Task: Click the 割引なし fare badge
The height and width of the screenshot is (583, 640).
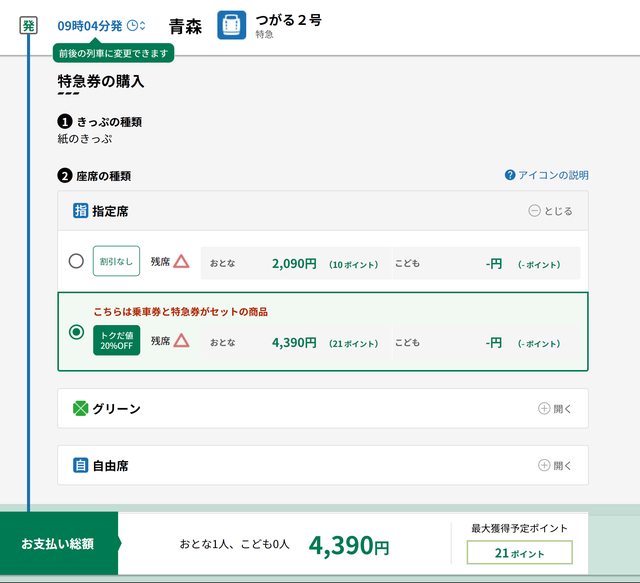Action: 116,262
